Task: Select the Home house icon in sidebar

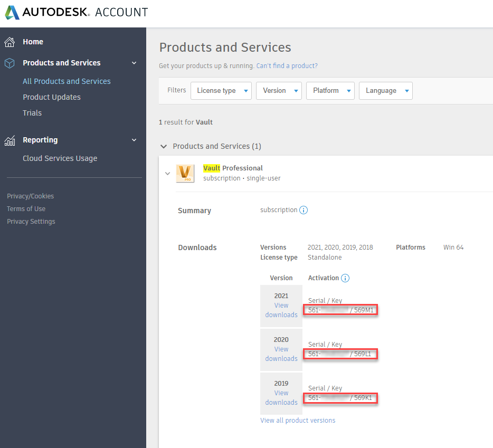Action: point(9,41)
